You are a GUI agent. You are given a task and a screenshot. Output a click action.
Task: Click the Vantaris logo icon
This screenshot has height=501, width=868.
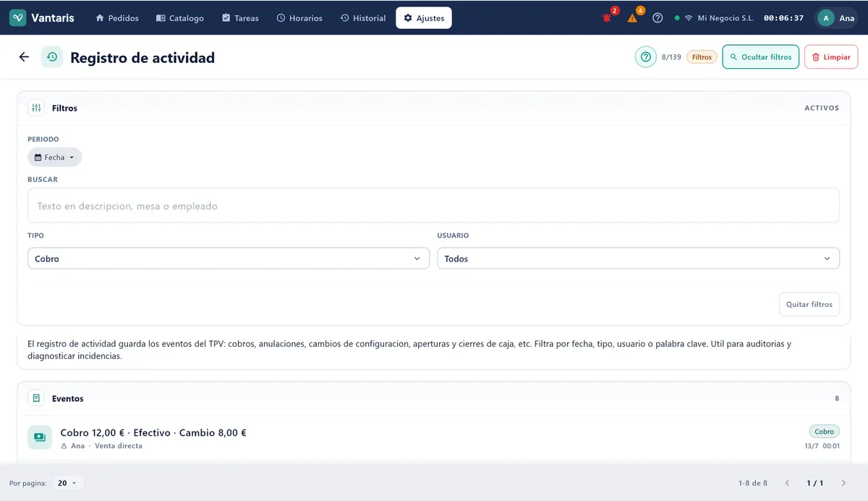pyautogui.click(x=18, y=17)
